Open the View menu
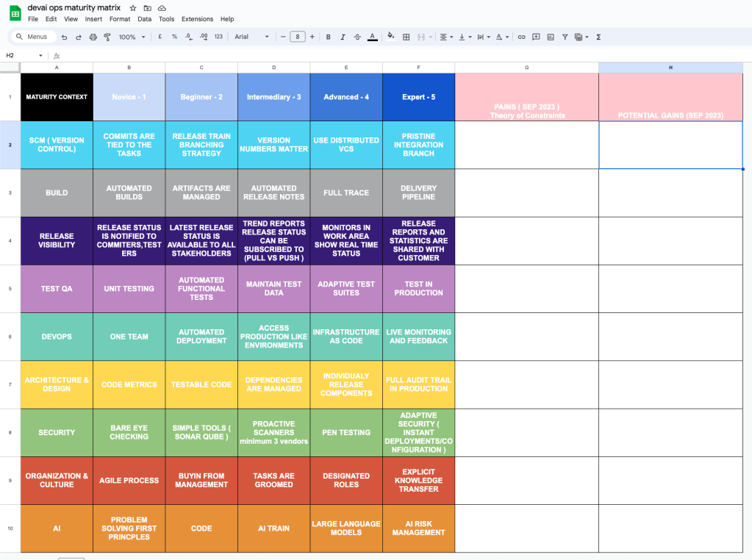The width and height of the screenshot is (752, 560). tap(71, 19)
